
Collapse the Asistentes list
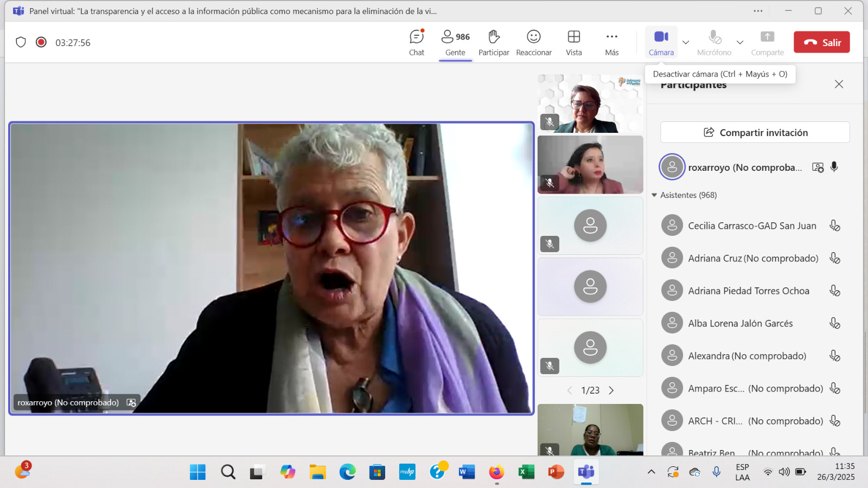[654, 195]
